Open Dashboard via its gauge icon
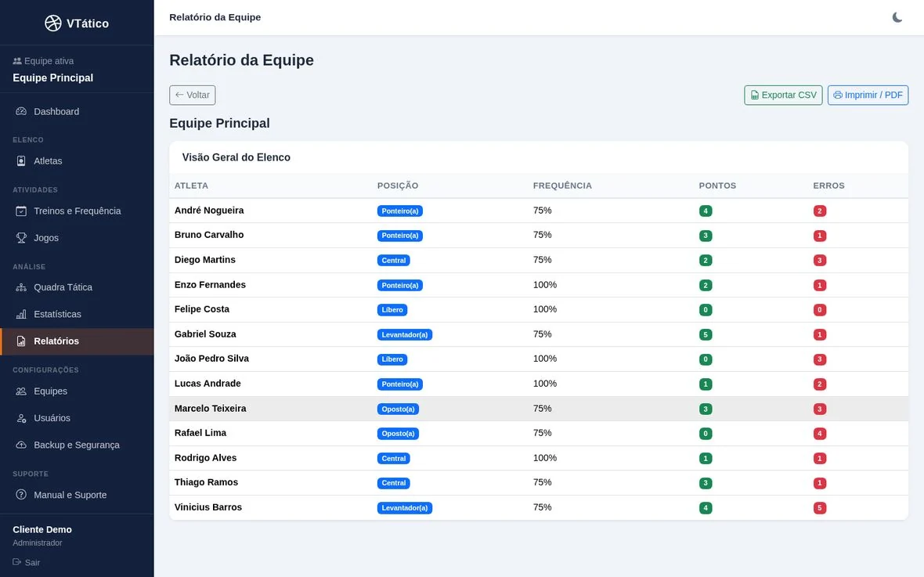924x577 pixels. [21, 111]
